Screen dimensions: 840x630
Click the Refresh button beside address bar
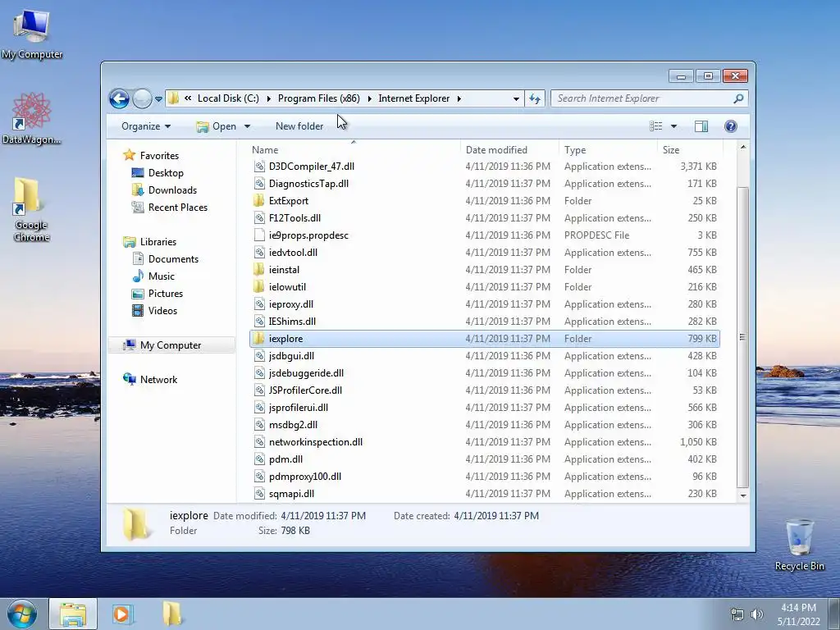click(x=535, y=98)
